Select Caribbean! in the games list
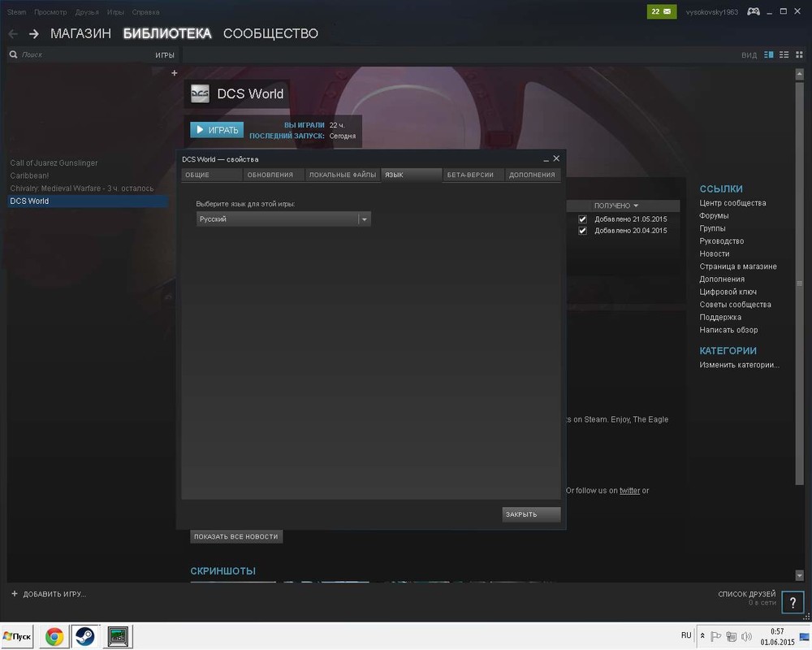The image size is (812, 650). tap(29, 175)
